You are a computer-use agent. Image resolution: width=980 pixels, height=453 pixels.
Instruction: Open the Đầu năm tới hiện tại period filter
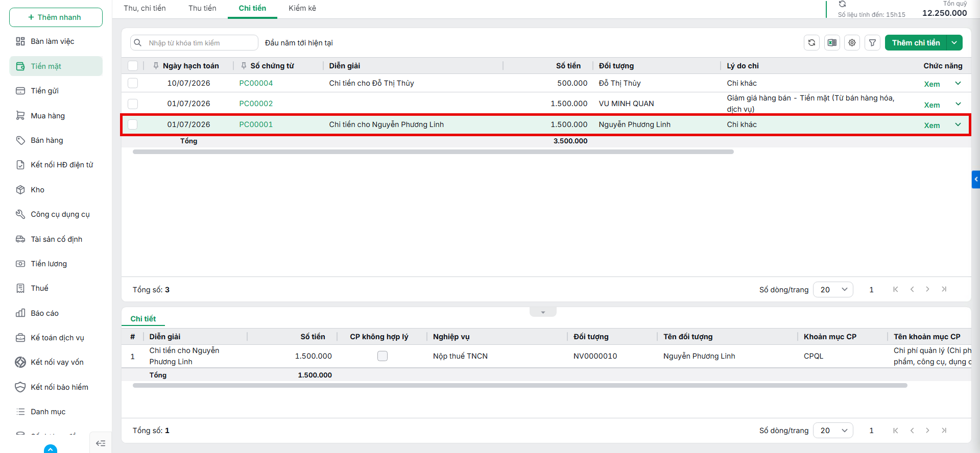(299, 43)
